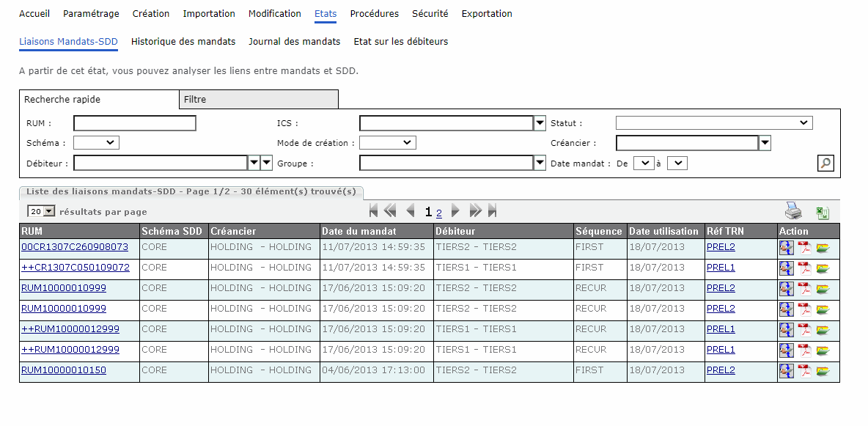
Task: Switch to the Filtre tab
Action: click(258, 100)
